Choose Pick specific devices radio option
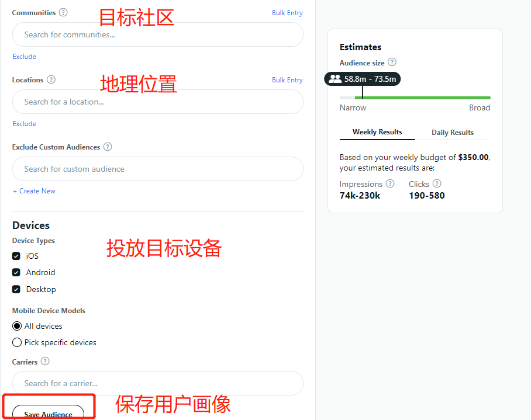The image size is (531, 420). pyautogui.click(x=17, y=342)
